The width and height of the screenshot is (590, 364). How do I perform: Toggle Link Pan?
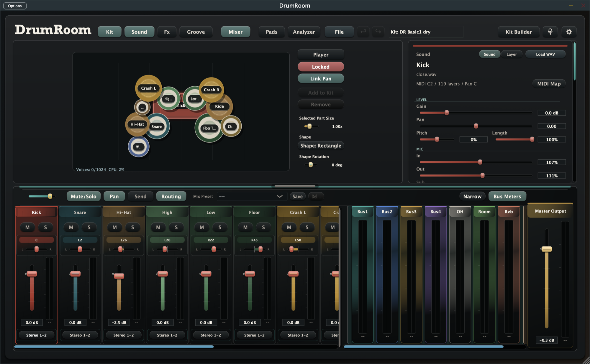click(321, 79)
